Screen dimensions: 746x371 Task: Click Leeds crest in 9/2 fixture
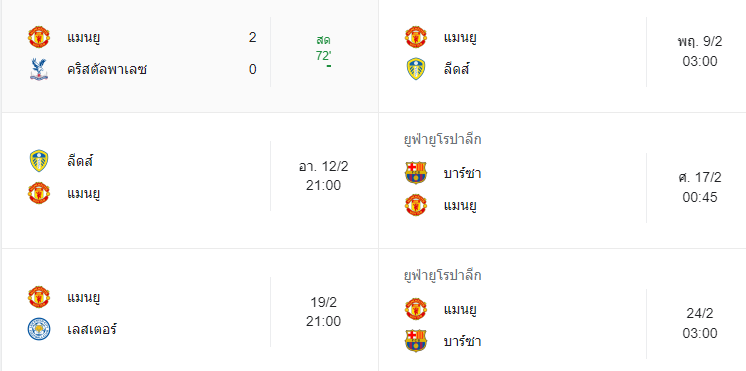pyautogui.click(x=416, y=69)
